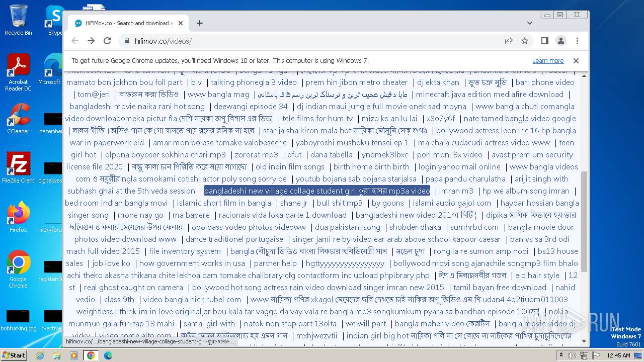Open File Explorer in taskbar
The image size is (644, 362).
57,355
